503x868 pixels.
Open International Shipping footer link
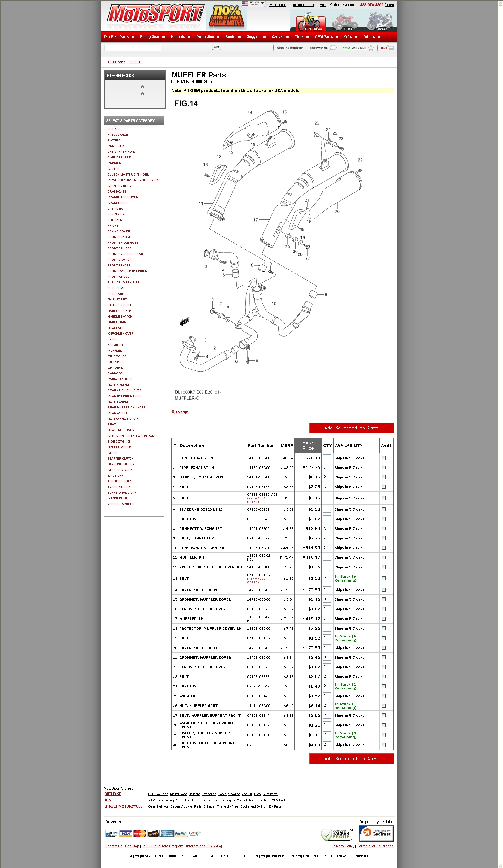click(x=204, y=846)
